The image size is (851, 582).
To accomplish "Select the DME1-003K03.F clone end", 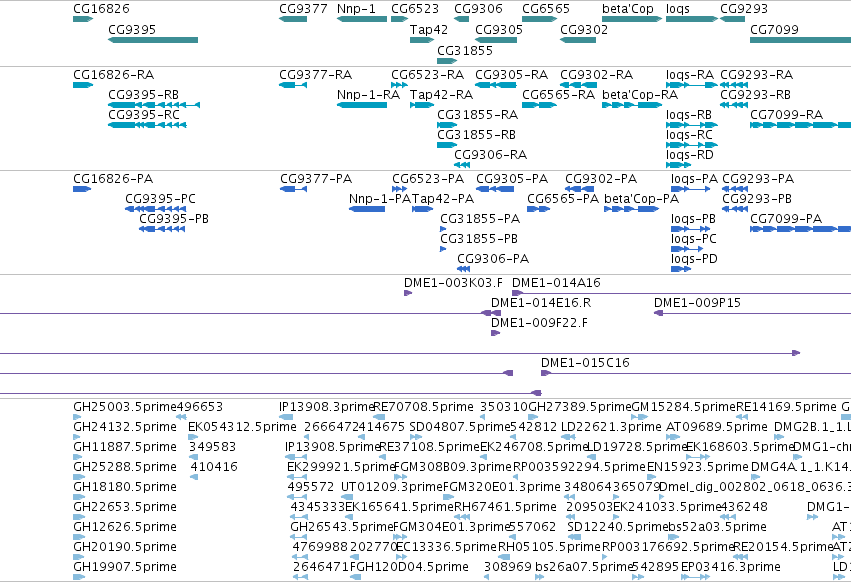I will pos(408,293).
